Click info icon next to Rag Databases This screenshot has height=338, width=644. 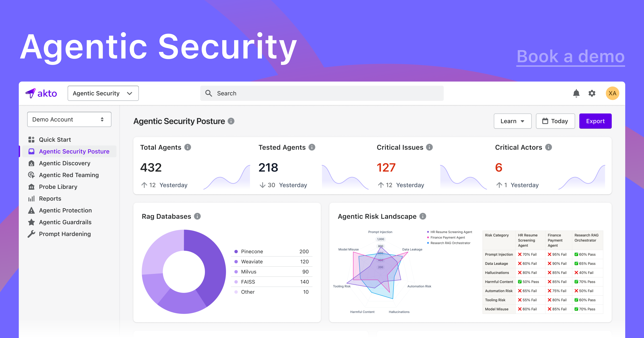[x=197, y=216]
